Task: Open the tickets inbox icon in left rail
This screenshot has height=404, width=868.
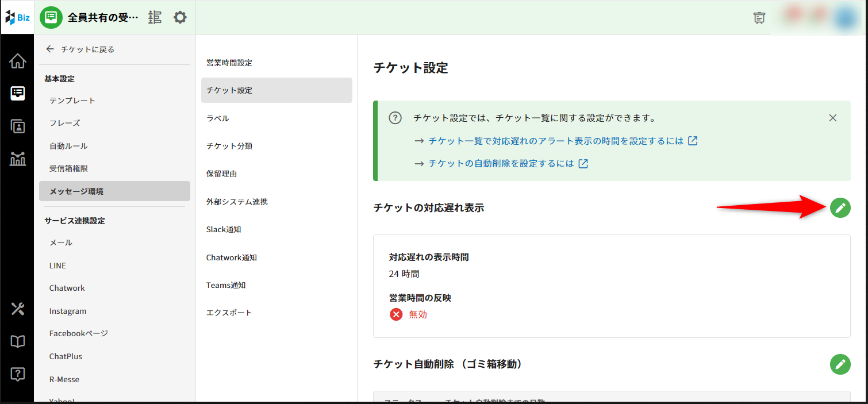Action: [18, 93]
